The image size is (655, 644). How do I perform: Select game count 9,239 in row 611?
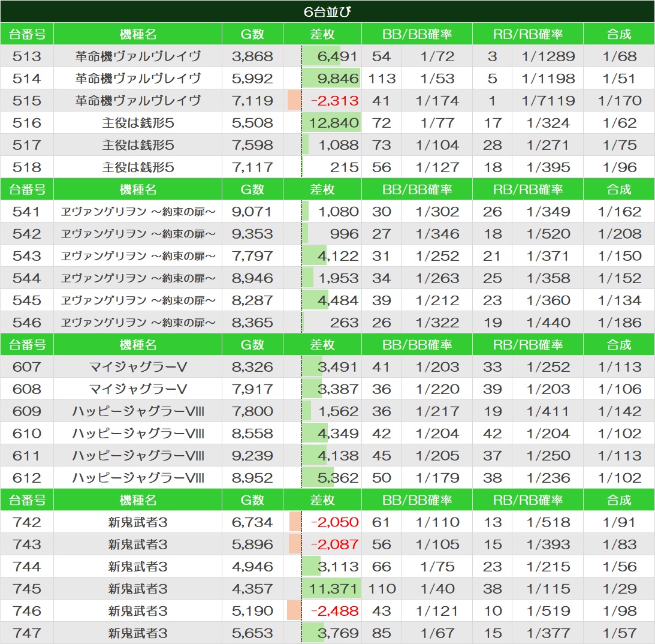click(x=252, y=455)
